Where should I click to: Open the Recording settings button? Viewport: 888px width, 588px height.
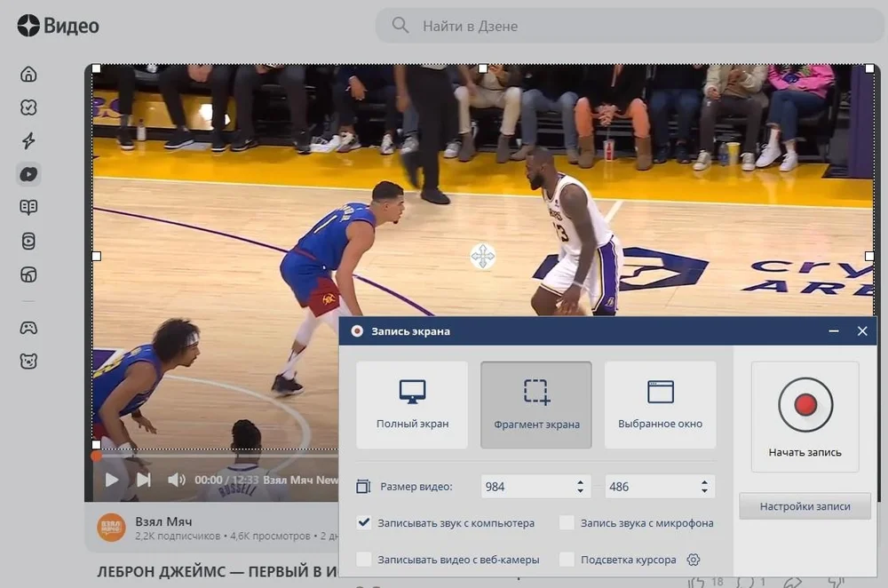coord(805,506)
